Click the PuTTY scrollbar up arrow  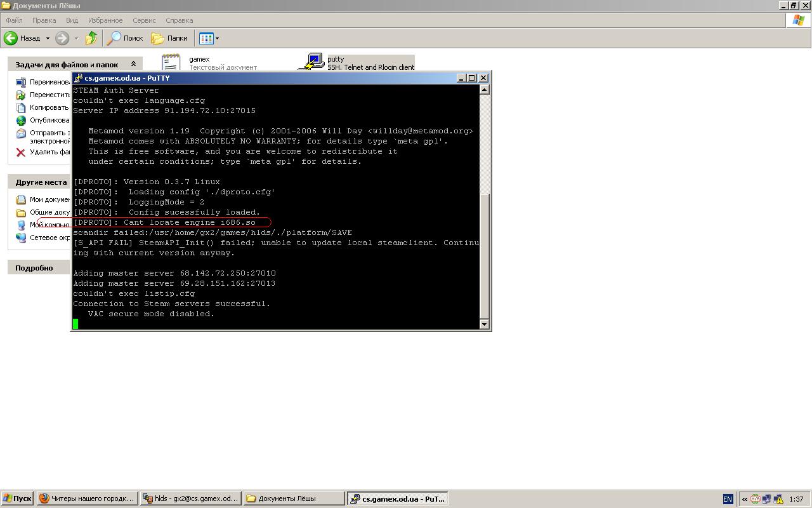pos(485,90)
